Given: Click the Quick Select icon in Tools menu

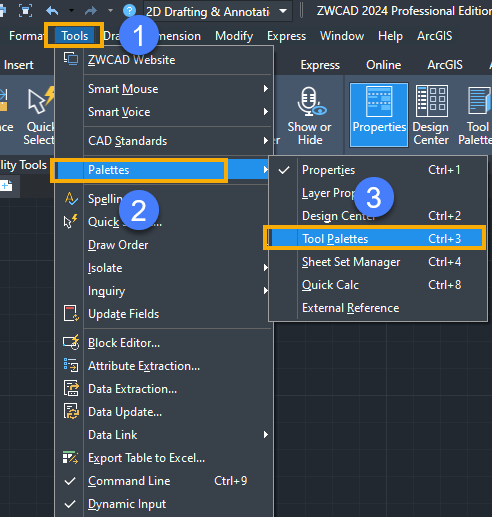Looking at the screenshot, I should (x=70, y=222).
